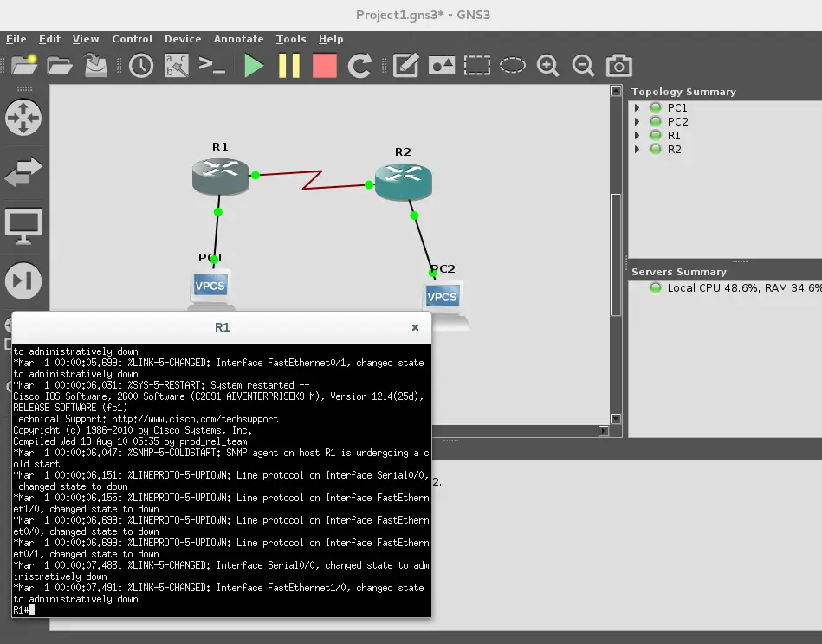Image resolution: width=822 pixels, height=644 pixels.
Task: Start all devices with green play icon
Action: pyautogui.click(x=253, y=66)
